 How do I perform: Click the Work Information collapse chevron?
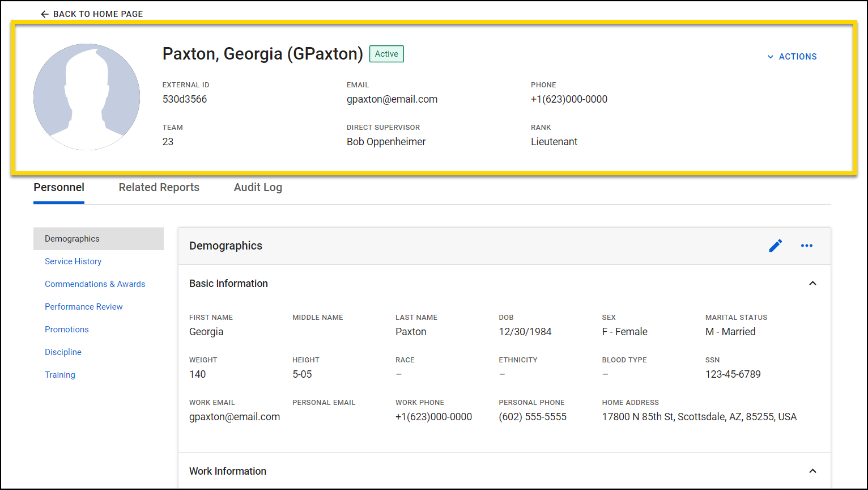pos(812,471)
